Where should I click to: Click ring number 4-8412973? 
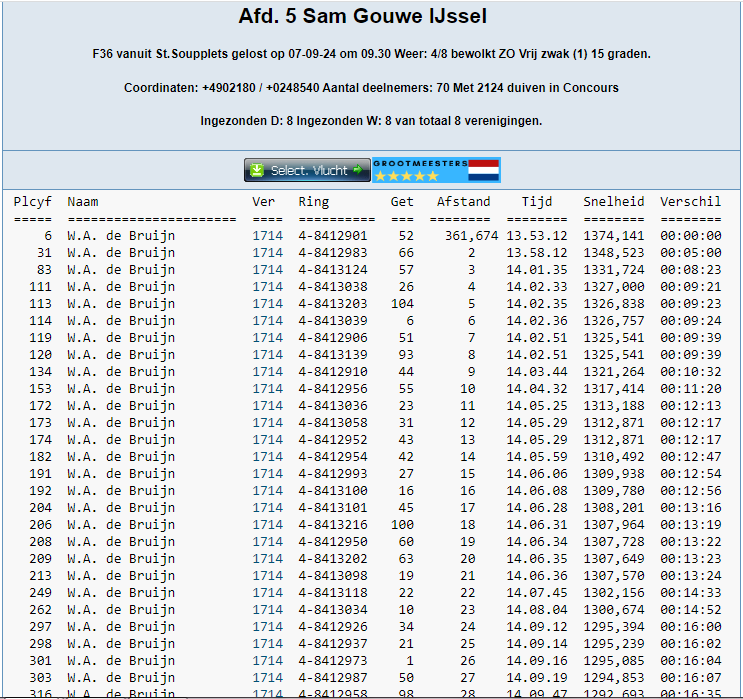333,661
